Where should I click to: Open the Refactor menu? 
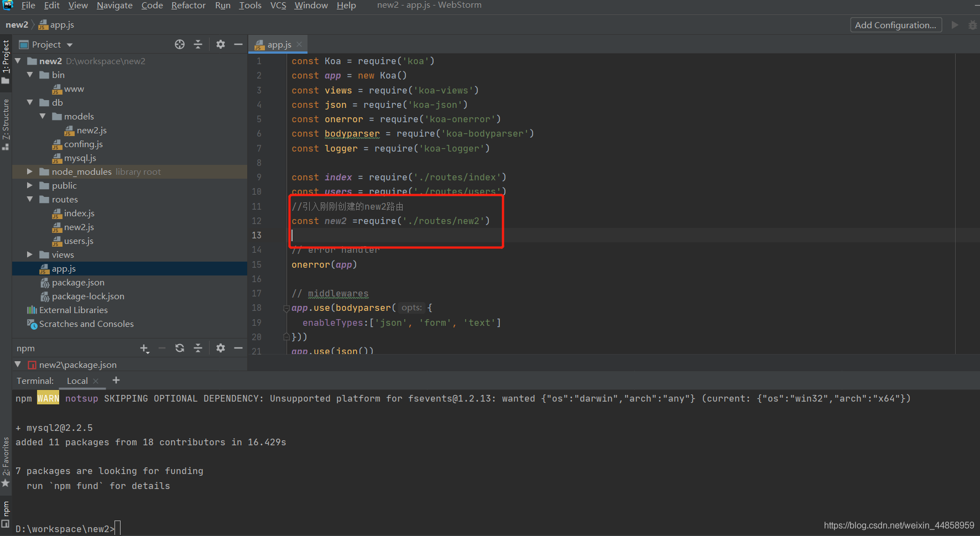click(188, 6)
